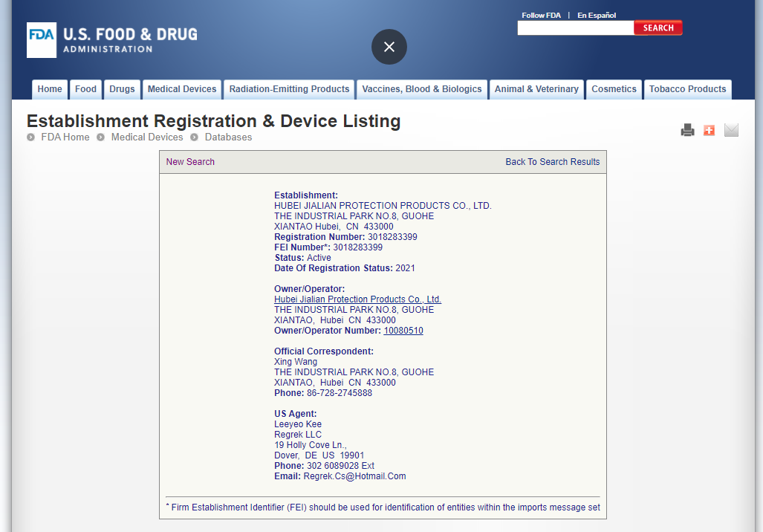763x532 pixels.
Task: Close the overlay with the X button
Action: (389, 47)
